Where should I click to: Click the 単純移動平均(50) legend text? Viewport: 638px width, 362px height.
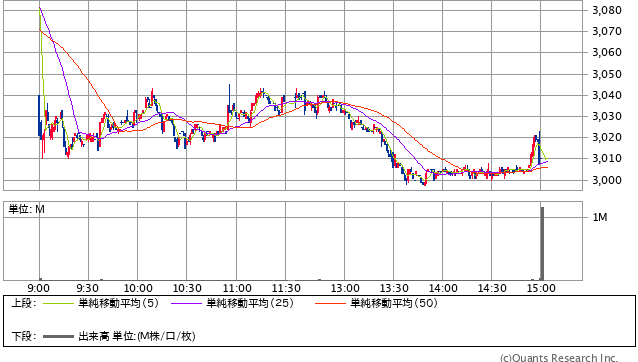coord(394,303)
